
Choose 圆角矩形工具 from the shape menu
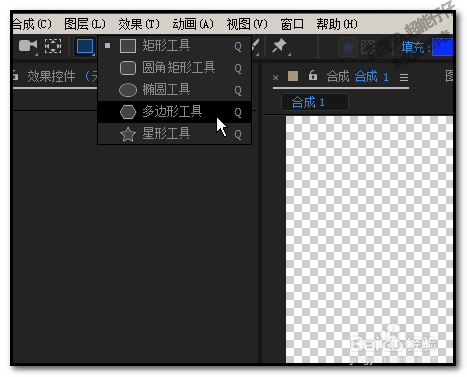click(174, 68)
